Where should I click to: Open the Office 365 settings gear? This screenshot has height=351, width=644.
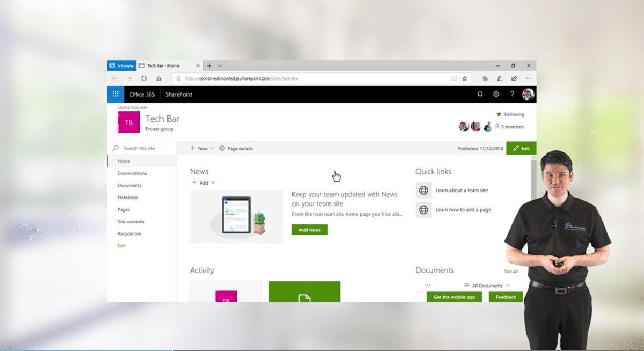click(x=496, y=94)
